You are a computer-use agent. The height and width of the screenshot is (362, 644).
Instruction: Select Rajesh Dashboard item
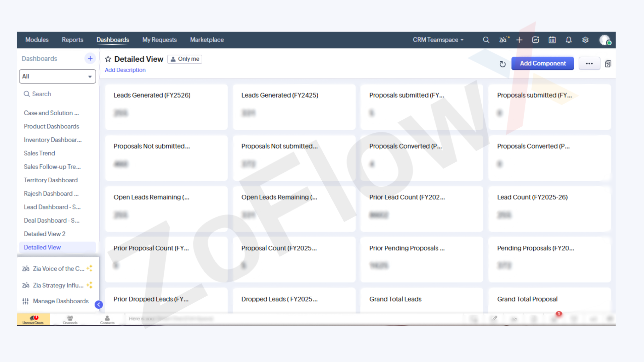[51, 194]
